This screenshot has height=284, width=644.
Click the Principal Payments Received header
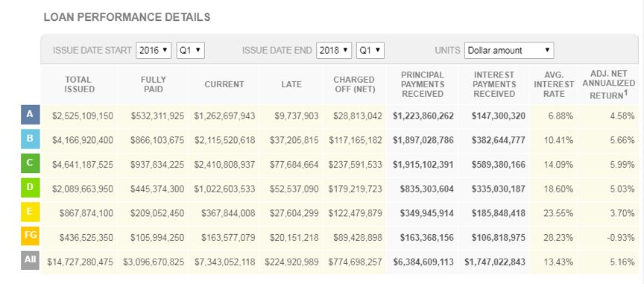423,84
